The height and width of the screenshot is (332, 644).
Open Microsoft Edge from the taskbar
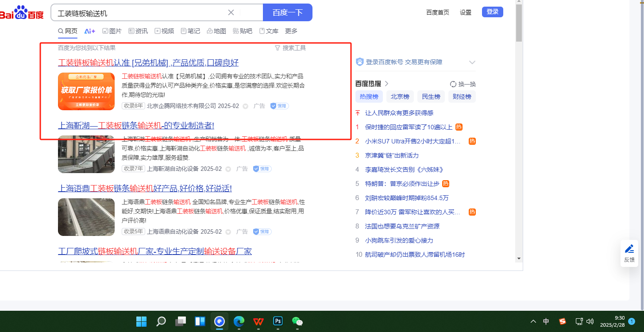point(239,321)
